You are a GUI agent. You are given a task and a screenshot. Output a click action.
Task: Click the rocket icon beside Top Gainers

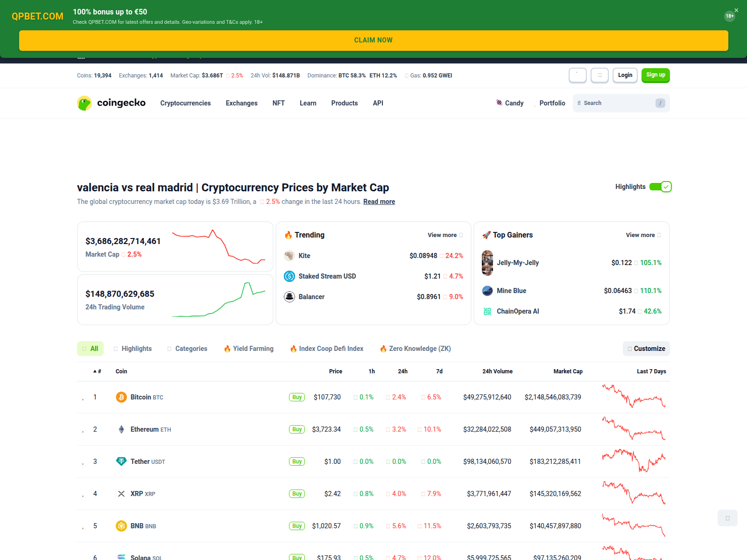[486, 235]
